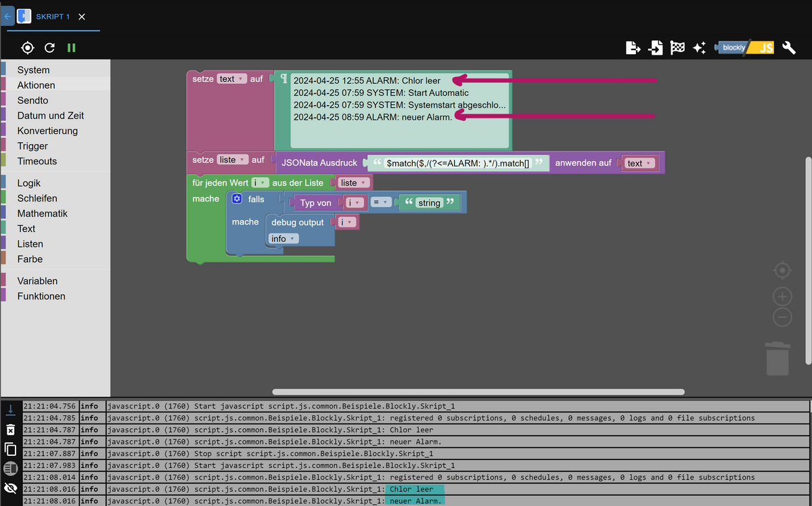Screen dimensions: 812x506
Task: Pause the running script
Action: 72,48
